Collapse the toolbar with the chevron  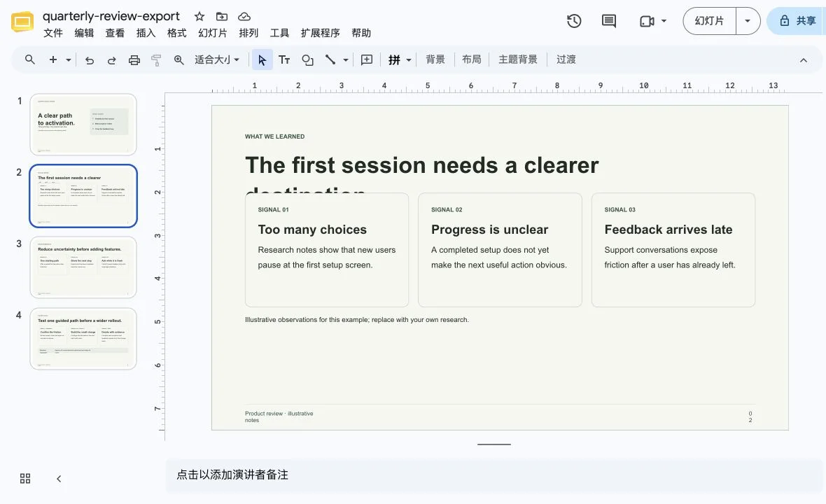(804, 60)
